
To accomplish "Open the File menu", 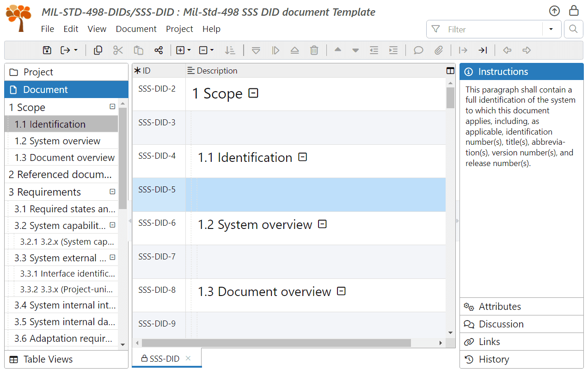I will point(48,29).
